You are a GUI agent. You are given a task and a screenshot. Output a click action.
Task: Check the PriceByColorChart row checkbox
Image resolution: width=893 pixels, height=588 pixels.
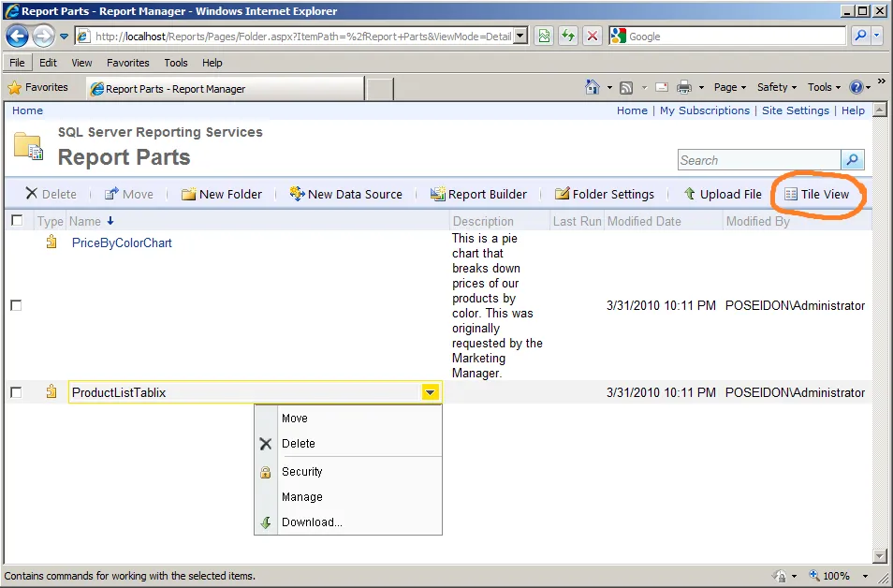point(17,305)
